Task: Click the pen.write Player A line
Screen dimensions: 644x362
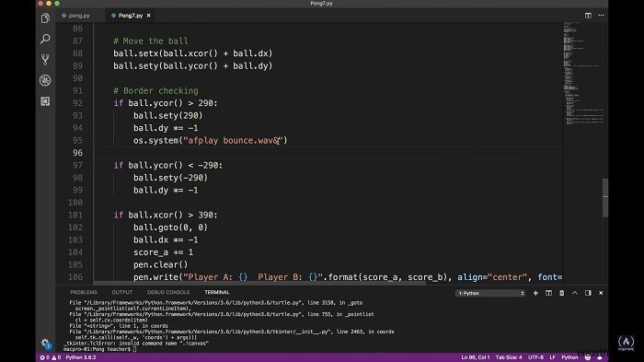Action: [348, 277]
